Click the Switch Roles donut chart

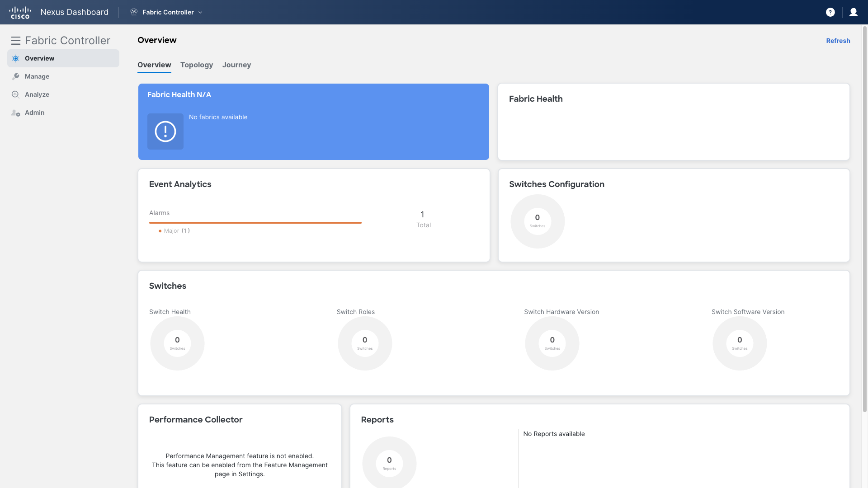(365, 343)
